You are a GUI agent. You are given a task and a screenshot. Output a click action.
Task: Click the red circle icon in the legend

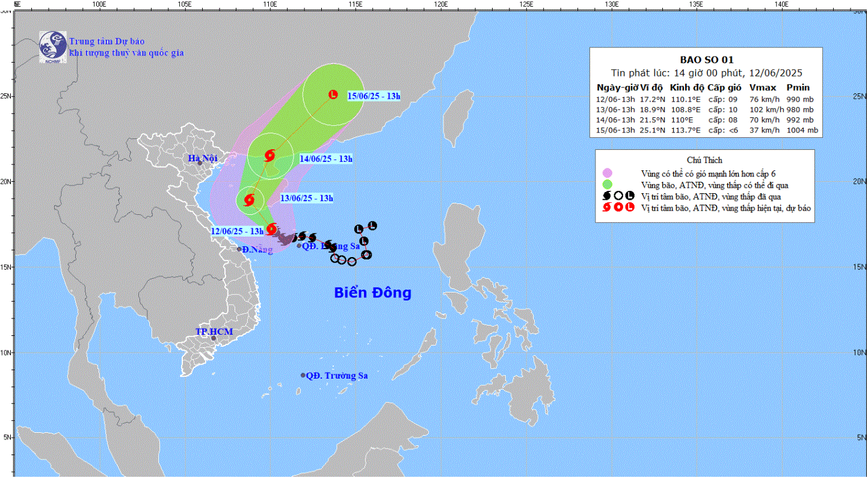618,208
